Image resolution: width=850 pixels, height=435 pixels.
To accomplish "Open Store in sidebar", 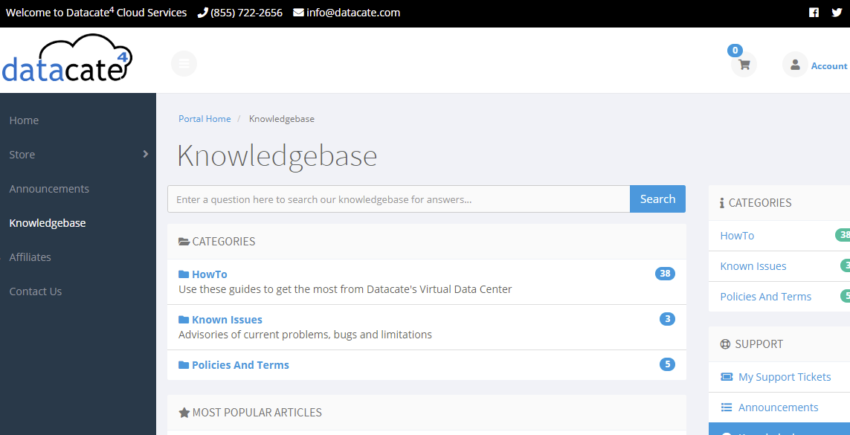I will tap(22, 155).
